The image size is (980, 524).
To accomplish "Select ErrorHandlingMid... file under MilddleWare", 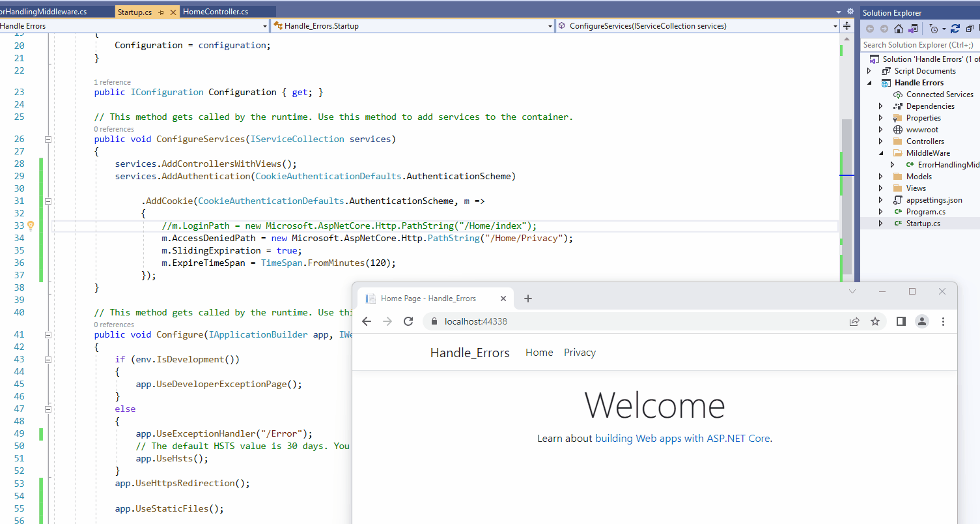I will tap(948, 165).
